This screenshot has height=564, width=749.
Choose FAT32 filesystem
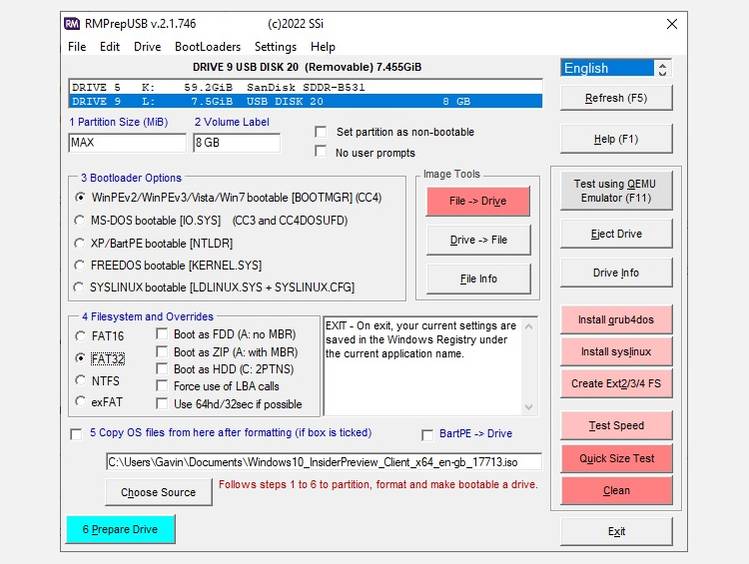click(x=80, y=358)
